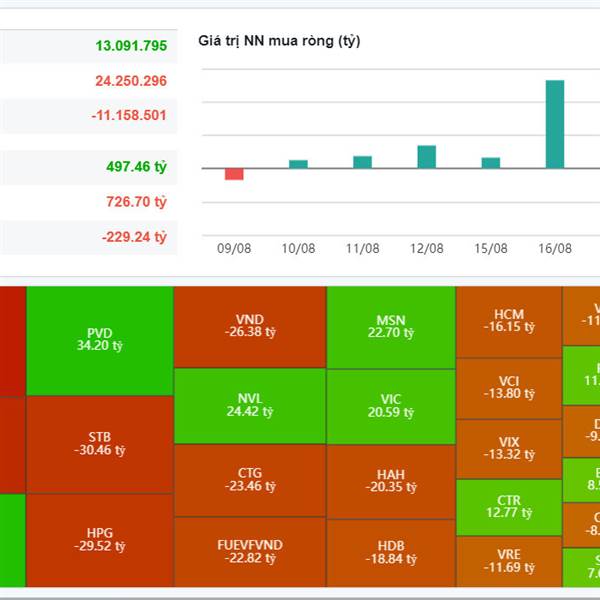The image size is (600, 600).
Task: Select the HAH -20.35 tỷ tile
Action: (x=391, y=482)
